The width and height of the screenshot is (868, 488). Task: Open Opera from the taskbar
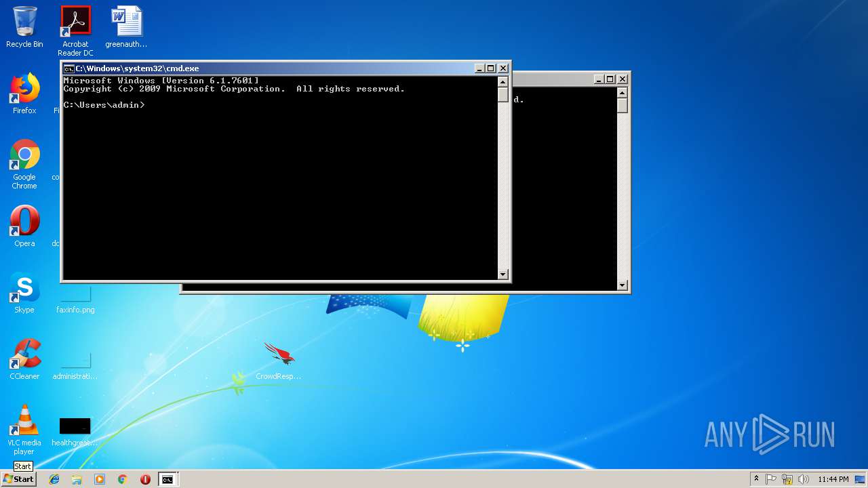(x=145, y=479)
